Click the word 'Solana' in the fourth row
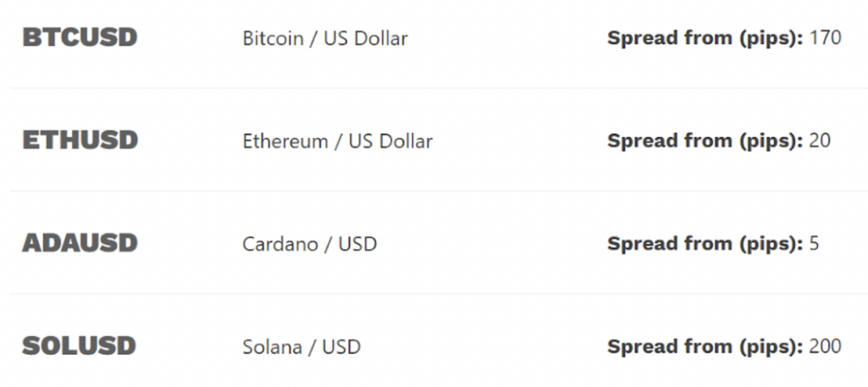 pyautogui.click(x=268, y=347)
